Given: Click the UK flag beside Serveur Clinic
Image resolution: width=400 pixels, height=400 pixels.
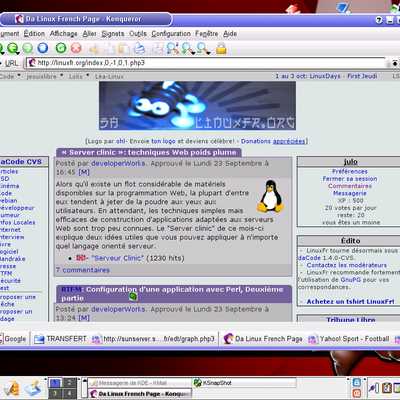Looking at the screenshot, I should coord(80,258).
